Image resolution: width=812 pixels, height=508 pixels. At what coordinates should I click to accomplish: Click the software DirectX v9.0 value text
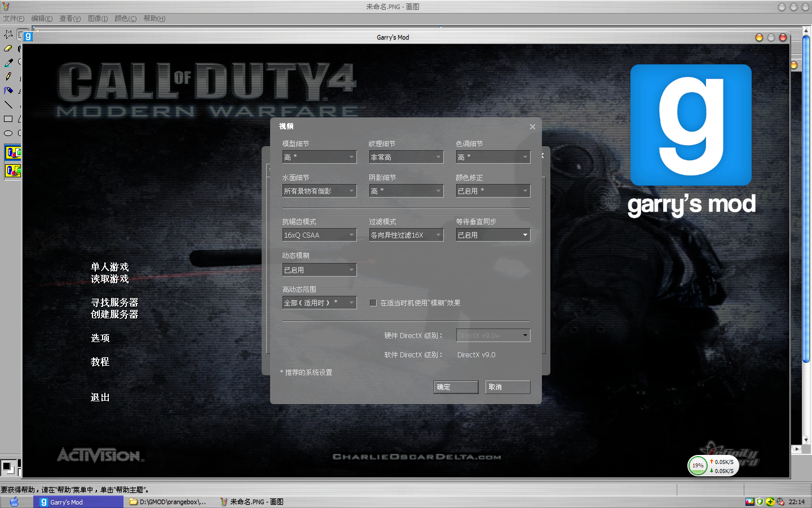coord(476,355)
